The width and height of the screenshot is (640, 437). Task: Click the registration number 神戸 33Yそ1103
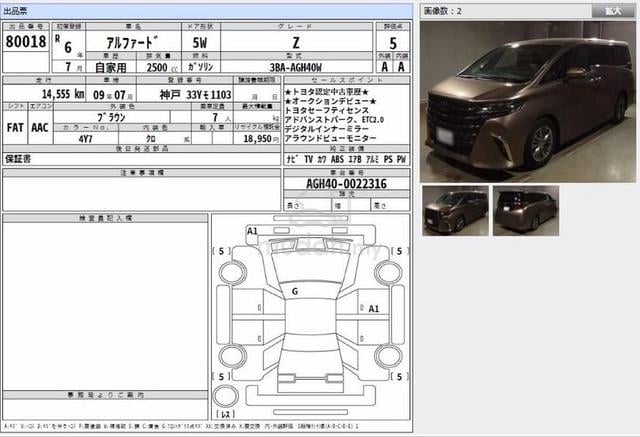click(196, 95)
